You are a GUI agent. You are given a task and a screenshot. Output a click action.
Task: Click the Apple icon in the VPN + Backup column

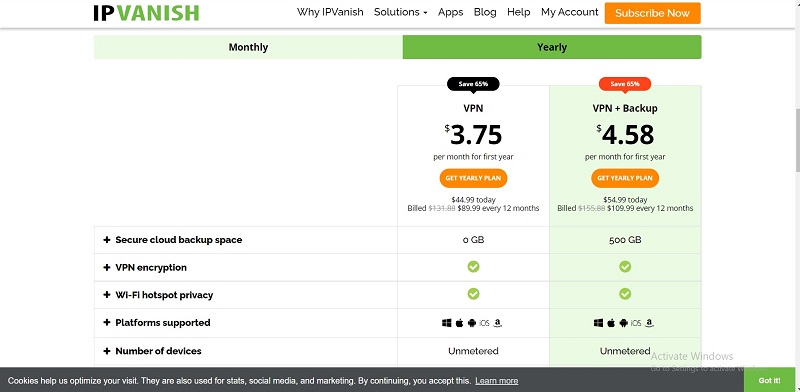pyautogui.click(x=611, y=323)
